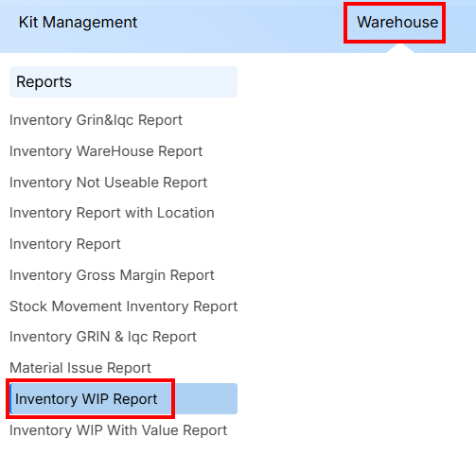476x455 pixels.
Task: Open the plain Inventory Report link
Action: click(65, 244)
